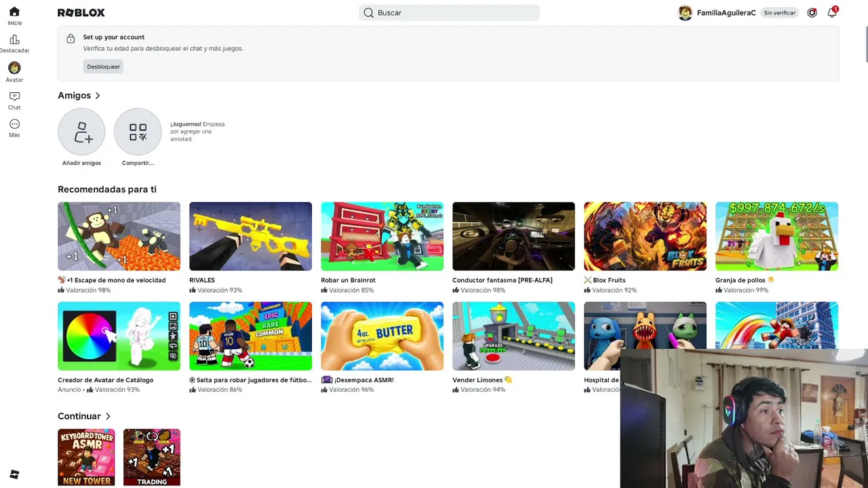Go to Inicio in the sidebar
The width and height of the screenshot is (868, 488).
point(14,16)
